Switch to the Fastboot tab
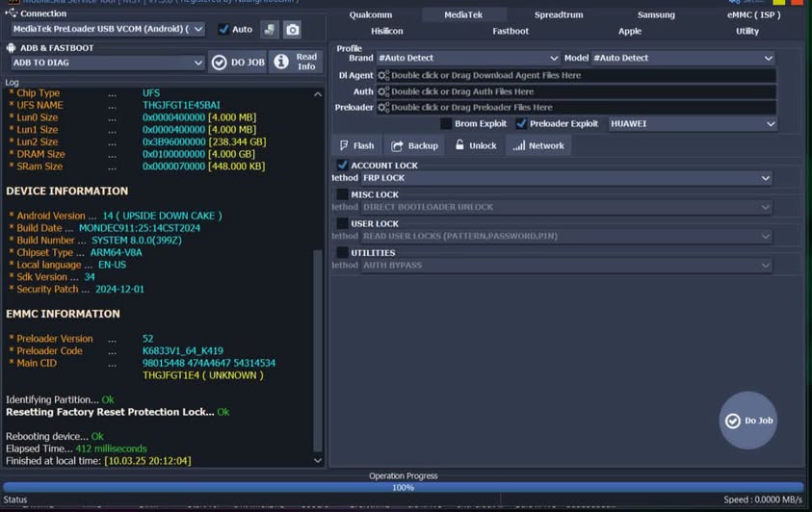The width and height of the screenshot is (812, 512). tap(511, 31)
